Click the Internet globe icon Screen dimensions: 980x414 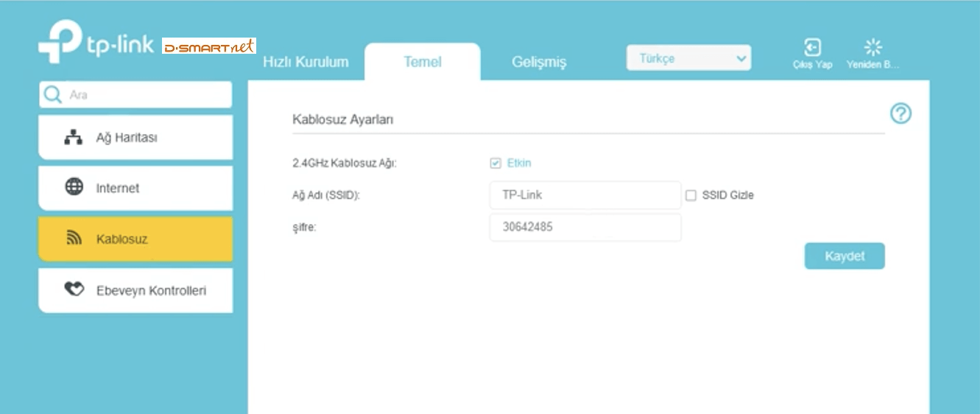coord(74,187)
